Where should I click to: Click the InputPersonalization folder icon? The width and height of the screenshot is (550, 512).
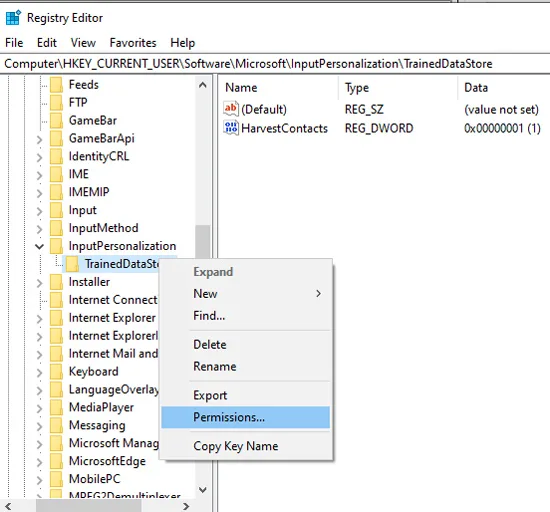tap(56, 246)
